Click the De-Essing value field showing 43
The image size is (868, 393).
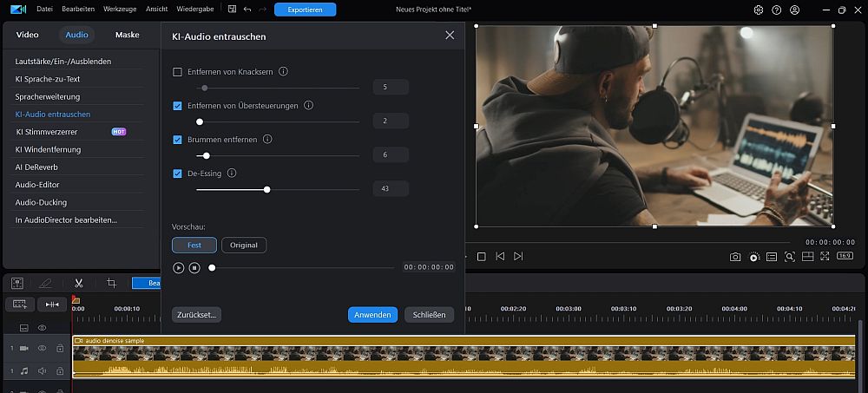pyautogui.click(x=391, y=189)
